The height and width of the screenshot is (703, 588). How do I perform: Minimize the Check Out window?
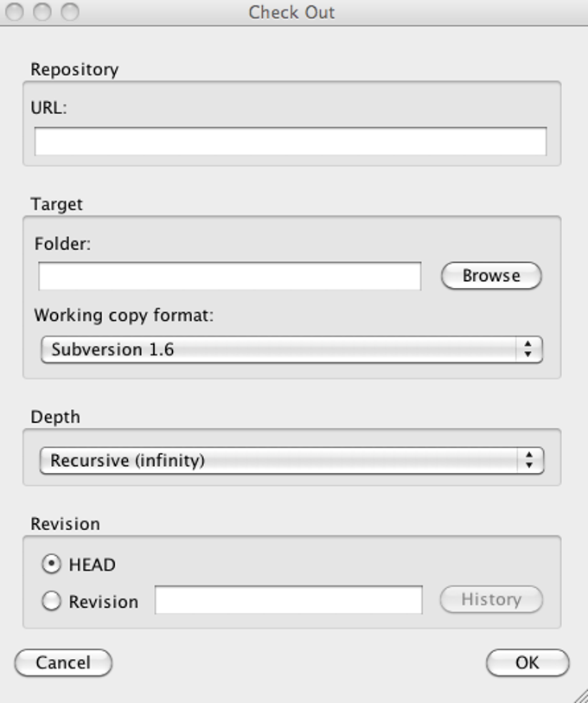pyautogui.click(x=42, y=12)
